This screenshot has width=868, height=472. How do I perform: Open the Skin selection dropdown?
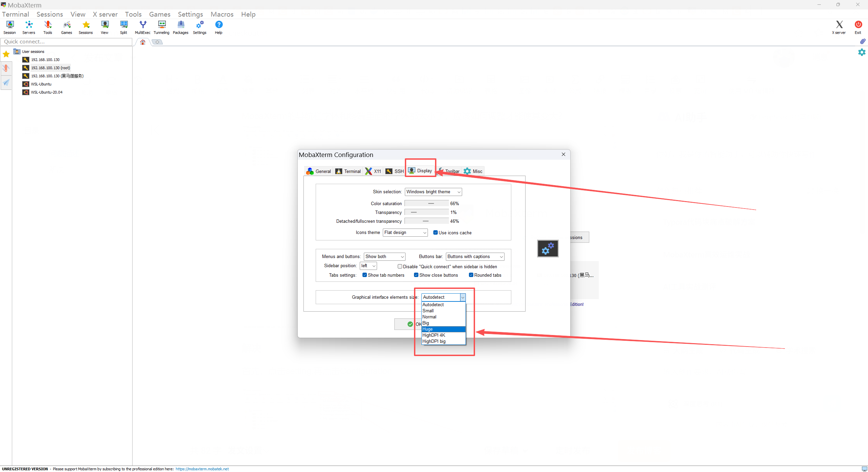pos(433,192)
